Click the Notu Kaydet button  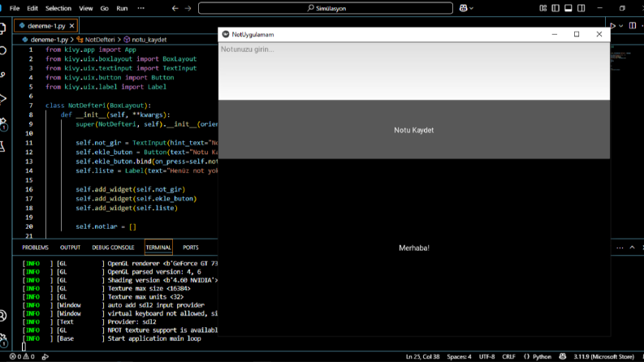click(x=414, y=130)
